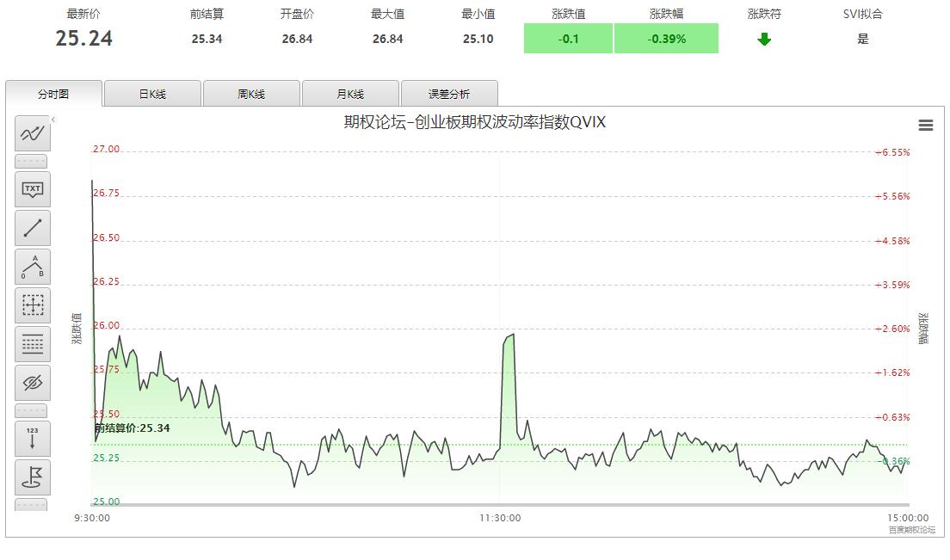Select the crosshair move tool
950x560 pixels.
32,305
